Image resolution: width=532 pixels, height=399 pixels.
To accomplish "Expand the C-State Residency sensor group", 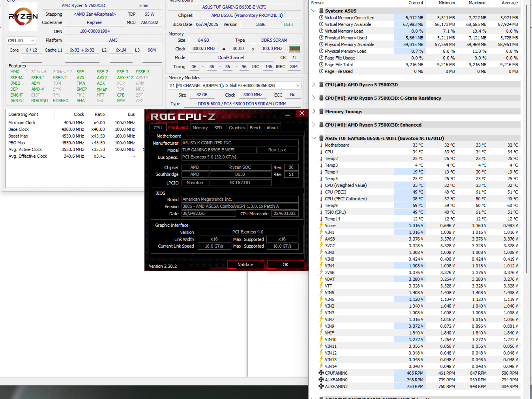I will click(314, 98).
